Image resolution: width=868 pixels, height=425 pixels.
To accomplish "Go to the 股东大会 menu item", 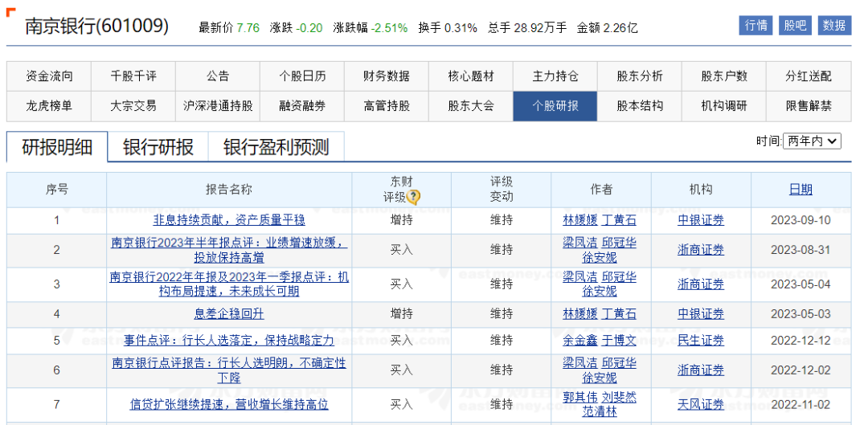I will [x=471, y=106].
